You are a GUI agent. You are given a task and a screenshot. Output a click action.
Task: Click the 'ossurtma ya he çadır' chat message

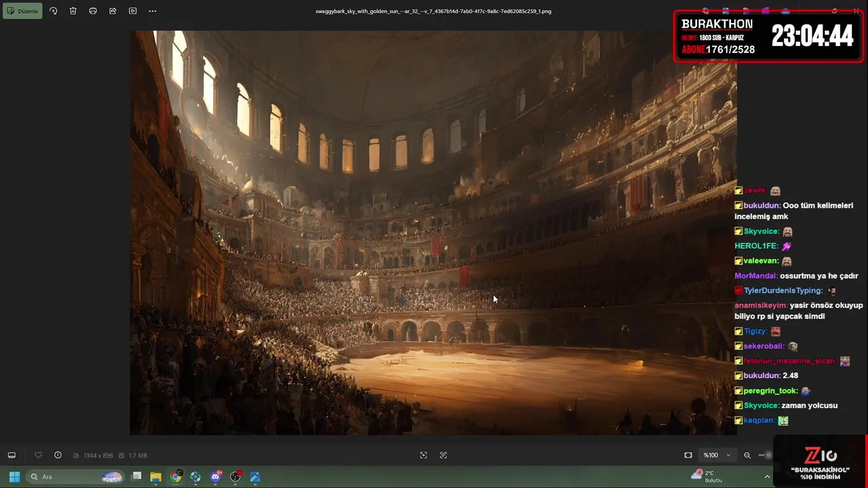819,276
